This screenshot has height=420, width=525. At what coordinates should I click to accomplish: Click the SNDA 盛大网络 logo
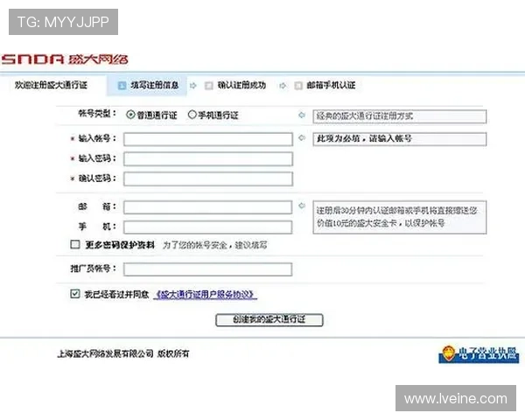coord(65,59)
